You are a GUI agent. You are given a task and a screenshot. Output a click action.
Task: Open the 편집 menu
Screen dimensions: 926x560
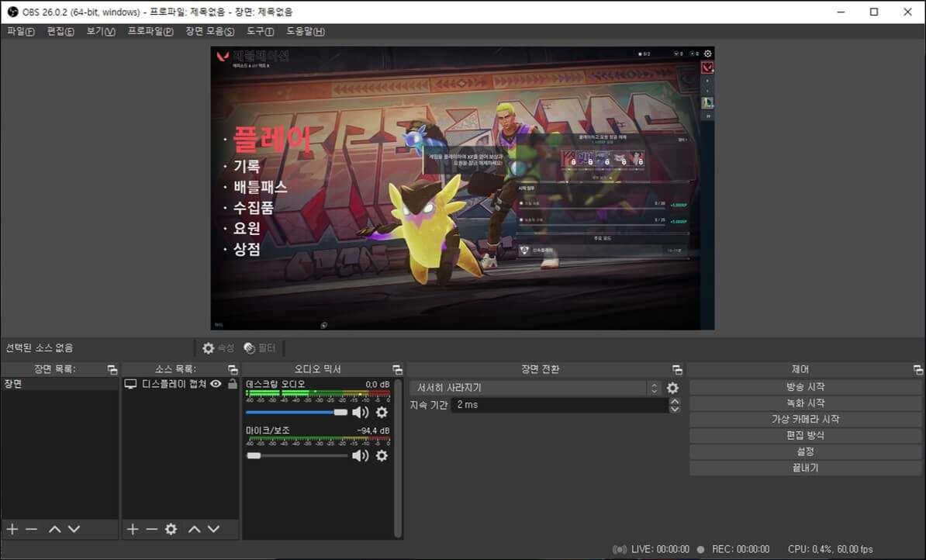[60, 31]
